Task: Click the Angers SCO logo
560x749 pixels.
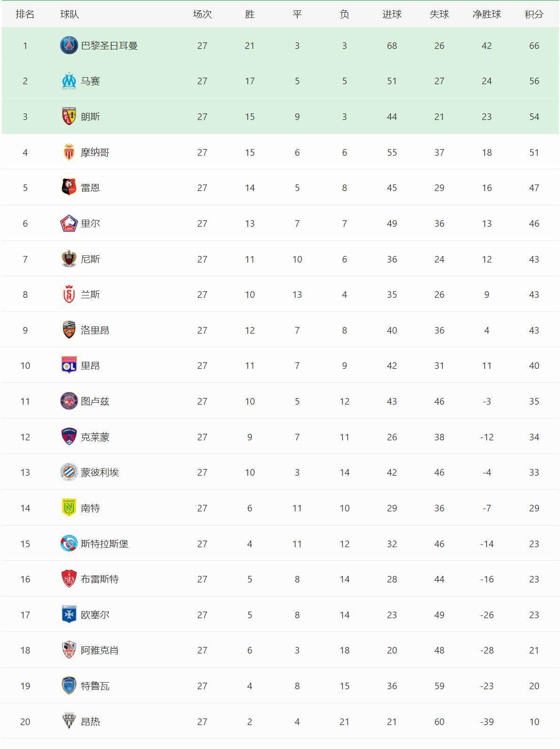Action: 69,721
